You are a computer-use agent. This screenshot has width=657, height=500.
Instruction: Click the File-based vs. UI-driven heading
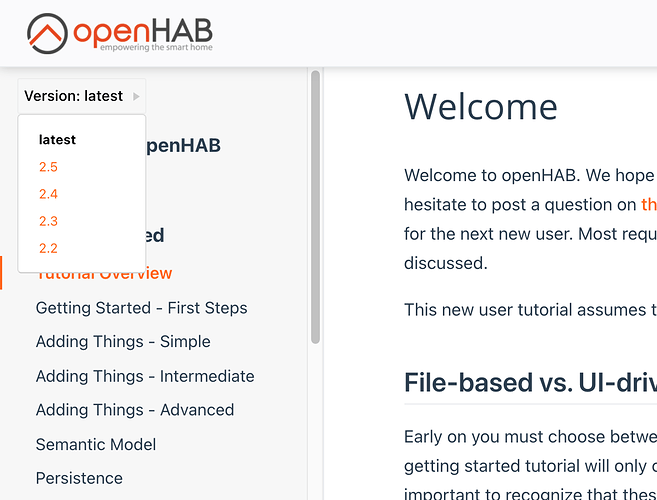point(530,383)
